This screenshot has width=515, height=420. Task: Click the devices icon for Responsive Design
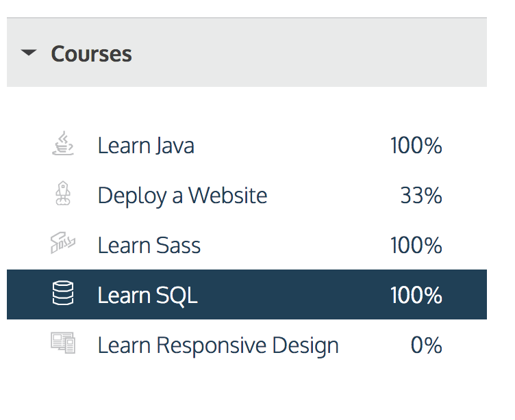point(63,344)
